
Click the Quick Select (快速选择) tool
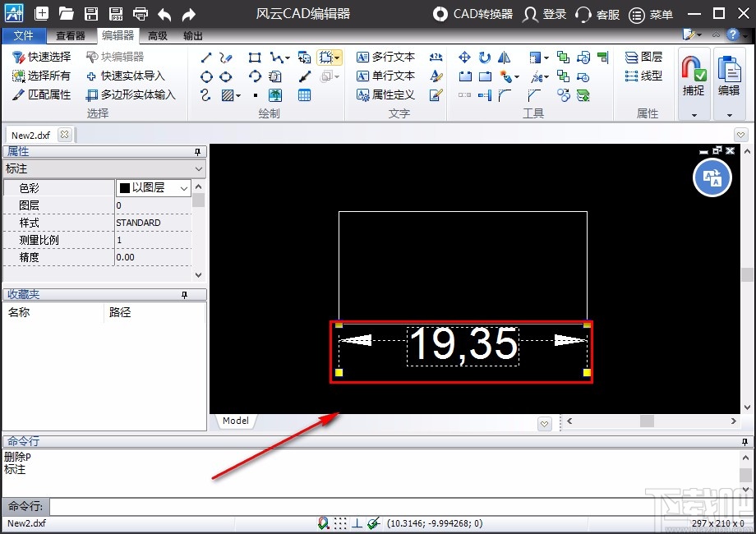pos(41,57)
